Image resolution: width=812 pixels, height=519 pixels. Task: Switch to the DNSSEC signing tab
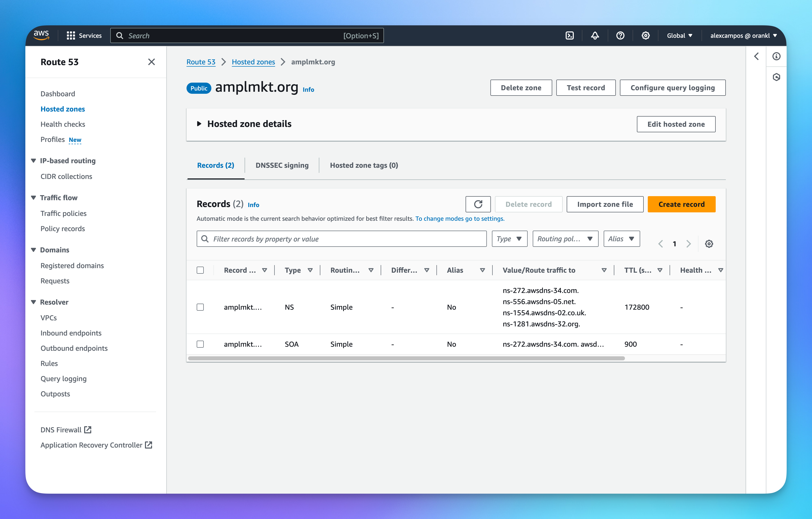click(282, 165)
